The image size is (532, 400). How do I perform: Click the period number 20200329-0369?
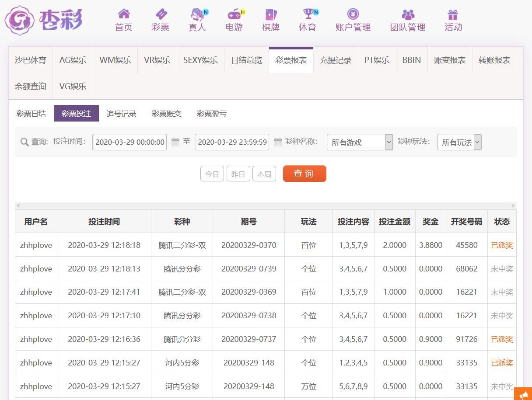248,292
